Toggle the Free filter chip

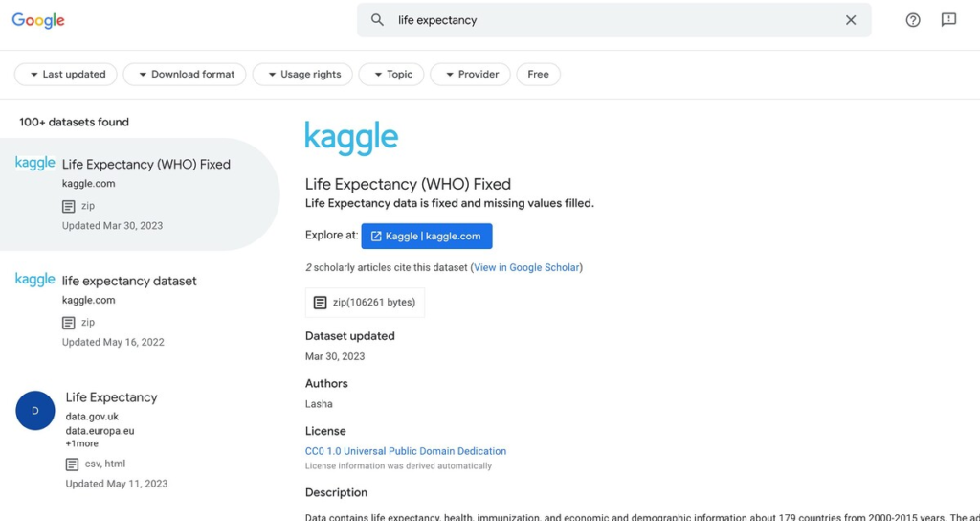(538, 75)
